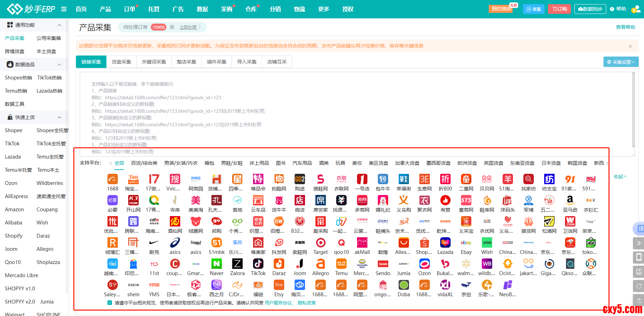Viewport: 644px width, 316px height.
Task: Select the Target platform icon
Action: [x=321, y=243]
